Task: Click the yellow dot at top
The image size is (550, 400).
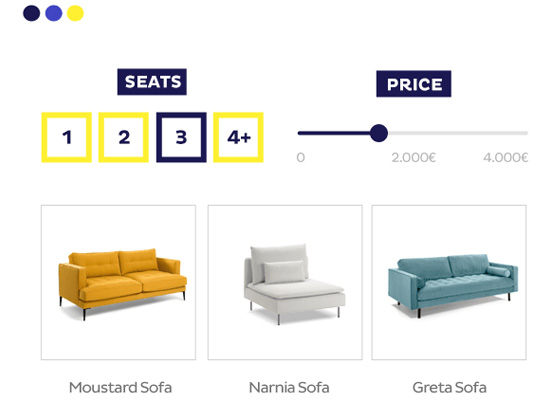Action: coord(75,13)
